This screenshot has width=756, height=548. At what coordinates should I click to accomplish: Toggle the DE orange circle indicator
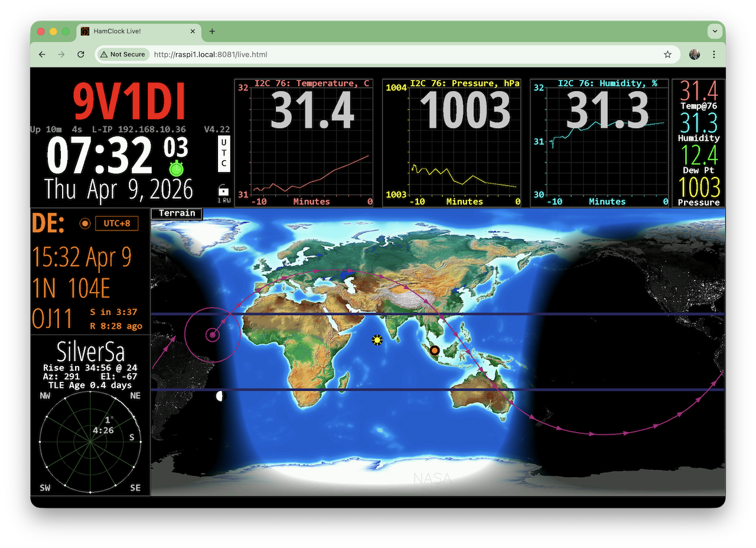click(85, 223)
